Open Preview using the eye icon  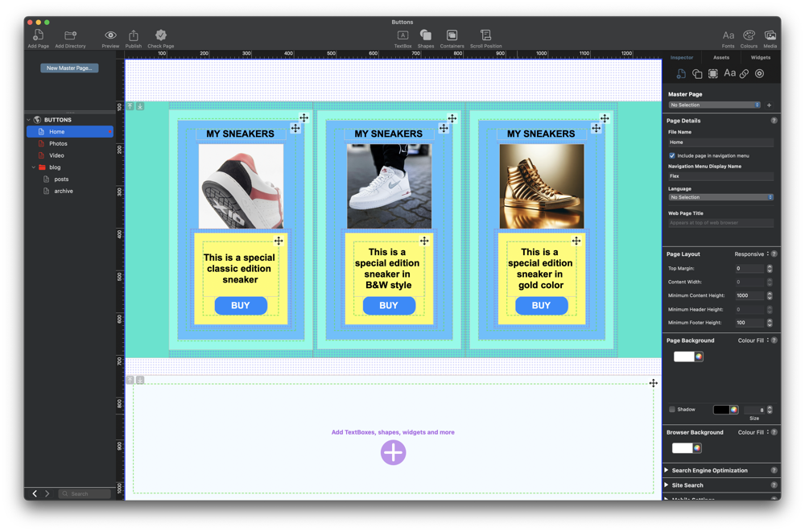point(110,35)
